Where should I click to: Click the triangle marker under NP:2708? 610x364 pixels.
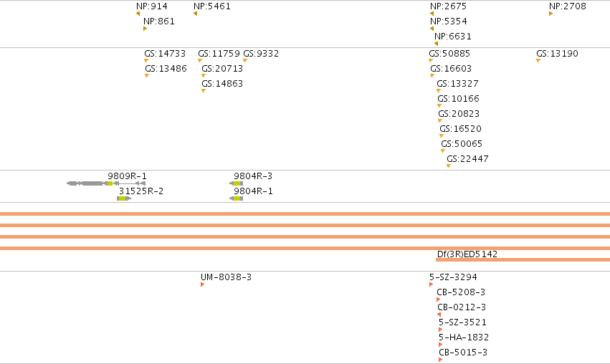click(551, 14)
